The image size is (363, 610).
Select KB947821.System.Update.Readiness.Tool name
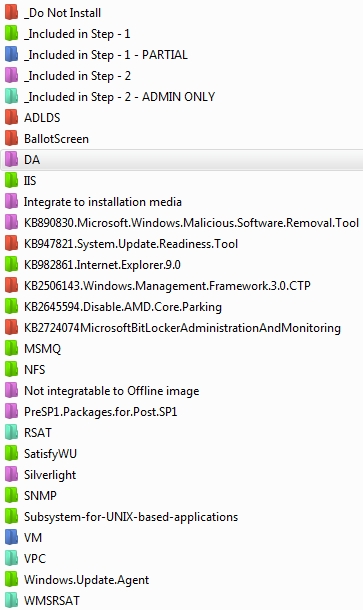[131, 244]
